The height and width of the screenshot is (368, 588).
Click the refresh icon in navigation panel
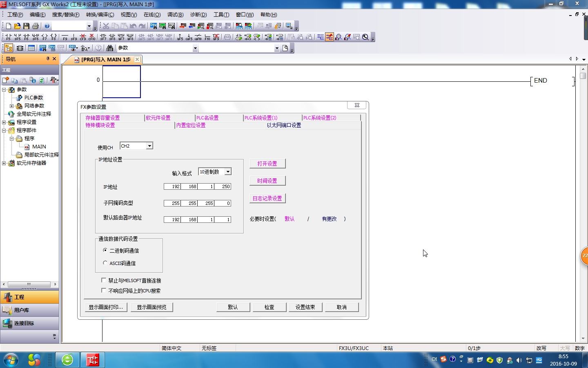click(x=42, y=80)
